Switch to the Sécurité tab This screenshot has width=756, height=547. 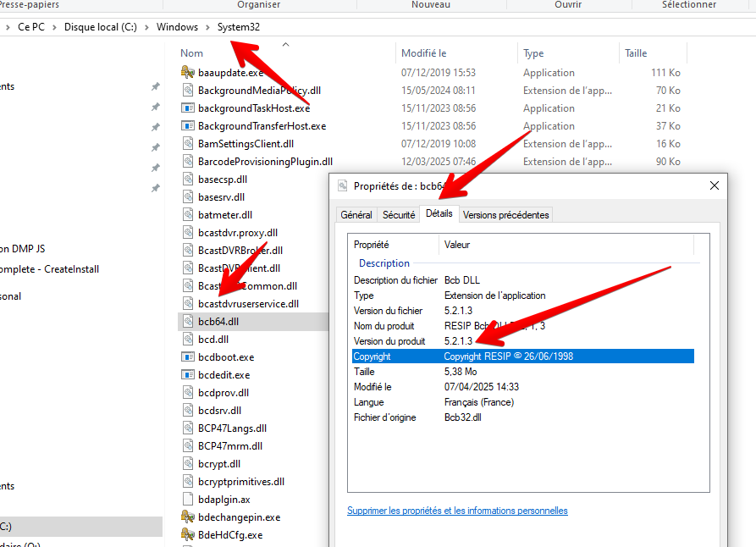tap(399, 215)
